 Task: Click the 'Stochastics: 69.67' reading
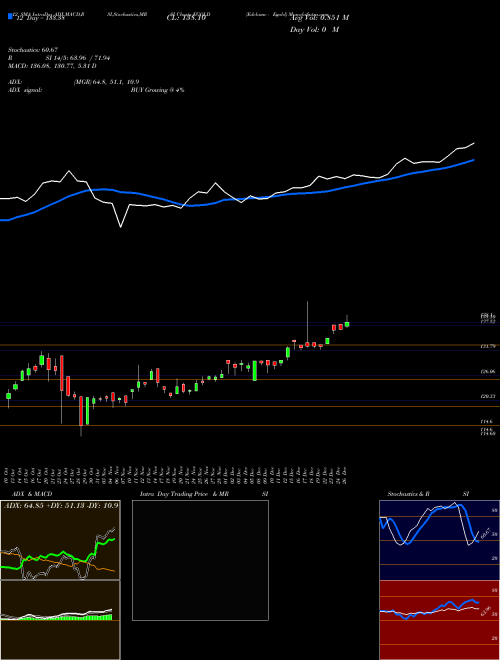(33, 50)
